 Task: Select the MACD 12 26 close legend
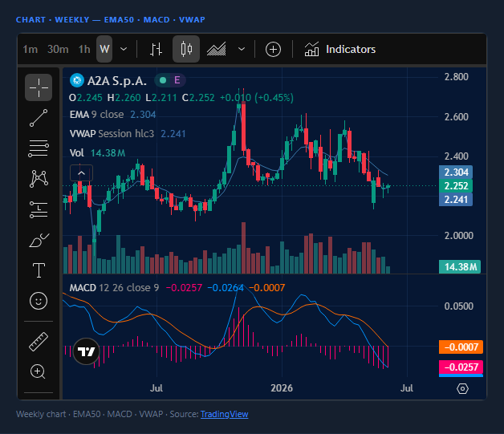pos(115,287)
